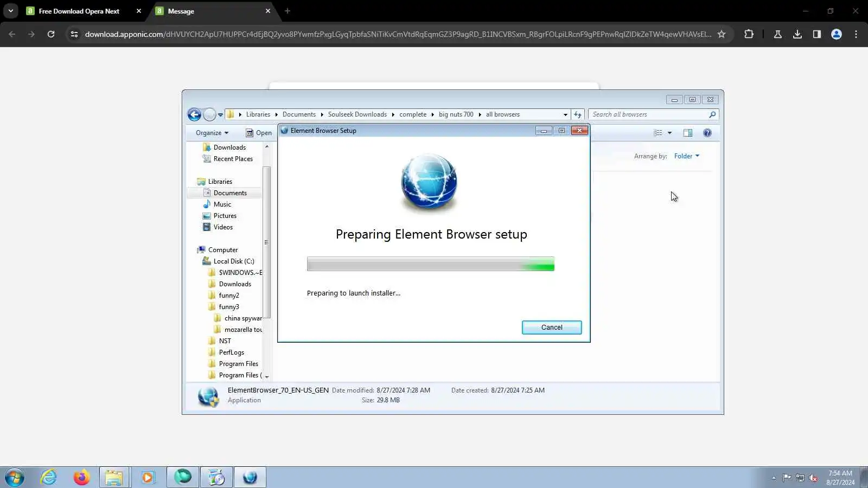The width and height of the screenshot is (868, 488).
Task: Click Libraries in the address breadcrumb
Action: (x=258, y=114)
